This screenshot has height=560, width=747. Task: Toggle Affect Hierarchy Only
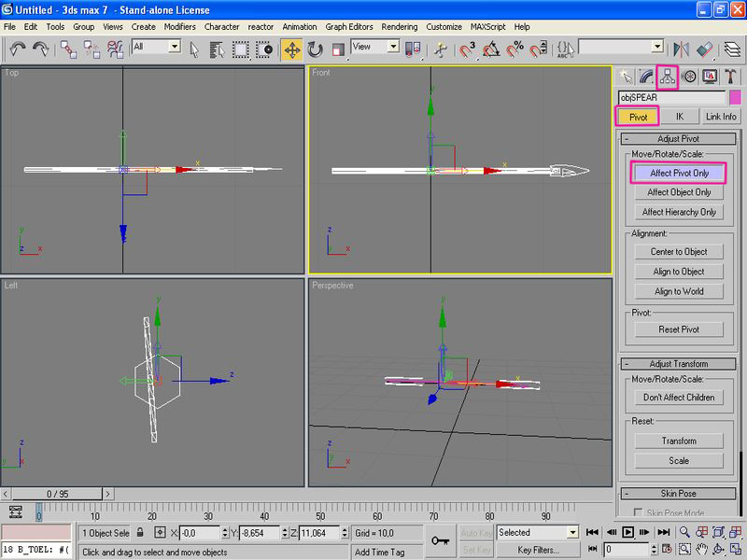(x=679, y=212)
